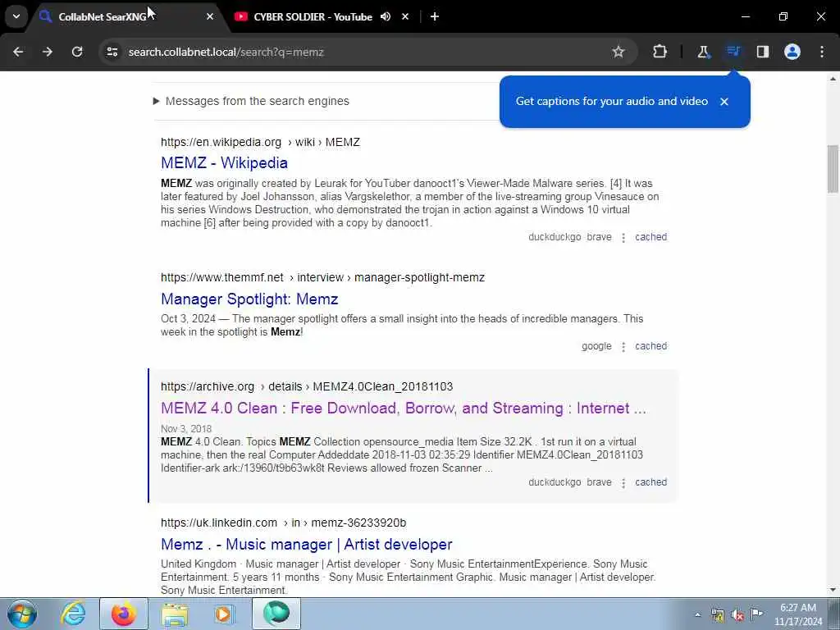Open more options dots for Manager Spotlight result
Viewport: 840px width, 630px height.
pos(623,347)
